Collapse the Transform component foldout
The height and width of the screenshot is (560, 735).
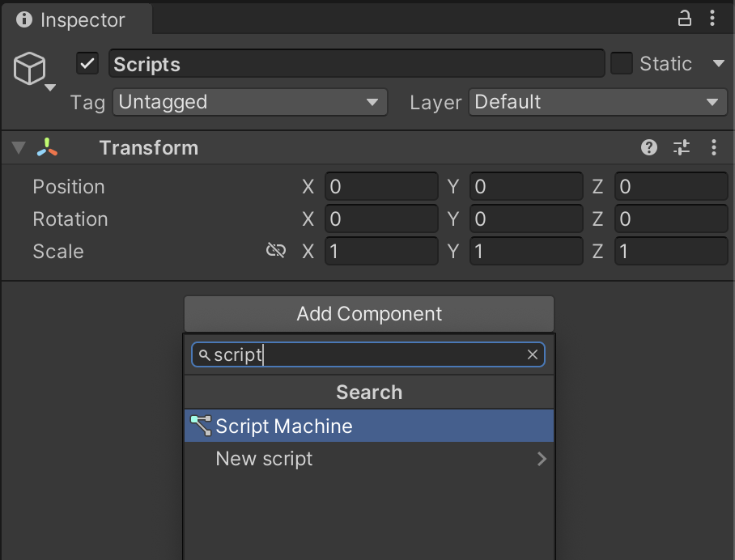coord(19,147)
